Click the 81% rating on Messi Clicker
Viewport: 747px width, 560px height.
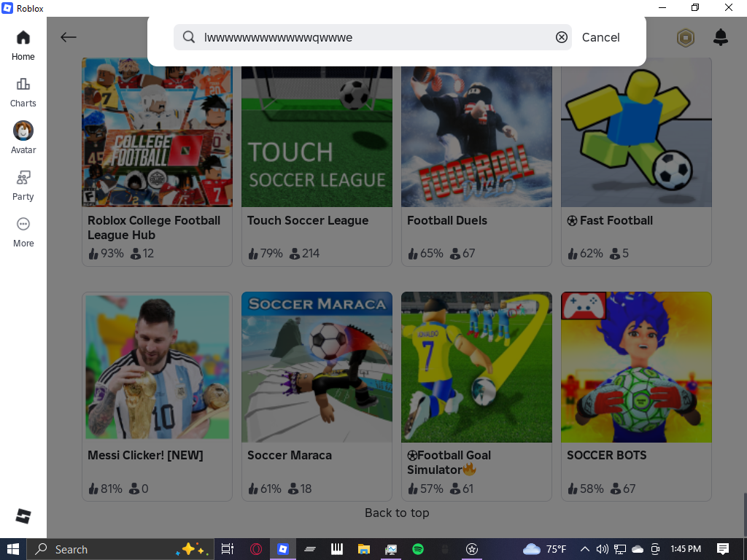[105, 489]
